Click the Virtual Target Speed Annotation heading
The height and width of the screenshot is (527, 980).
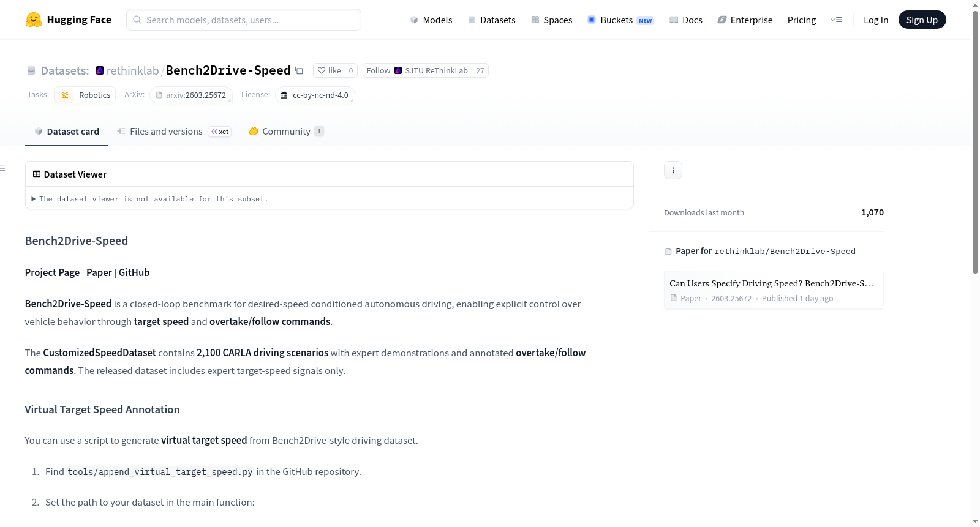click(102, 409)
